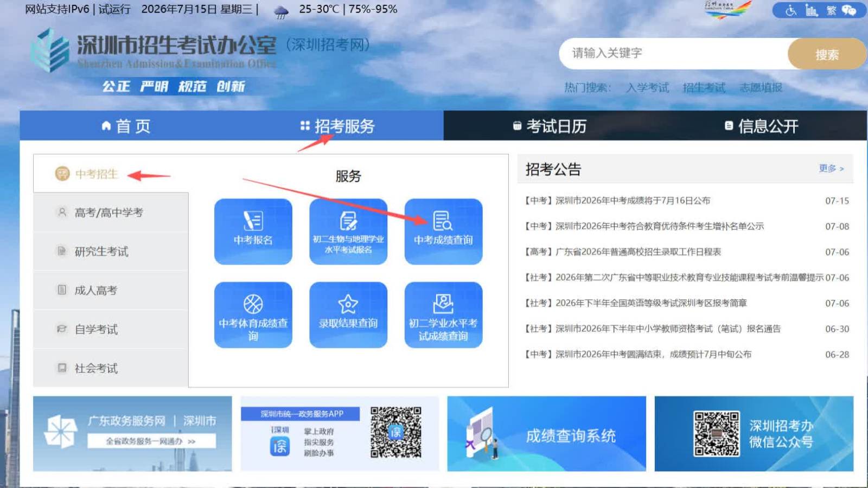Image resolution: width=868 pixels, height=488 pixels.
Task: Click the accessibility wheelchair icon
Action: (791, 10)
